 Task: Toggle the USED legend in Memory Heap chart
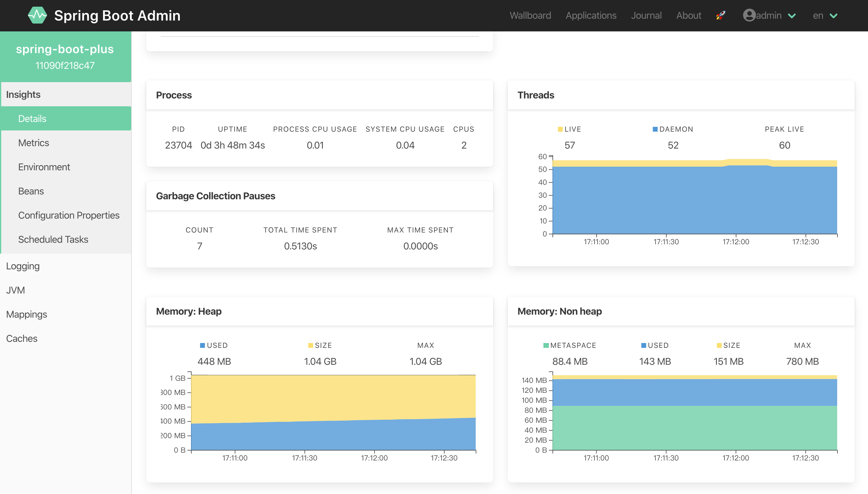coord(214,345)
